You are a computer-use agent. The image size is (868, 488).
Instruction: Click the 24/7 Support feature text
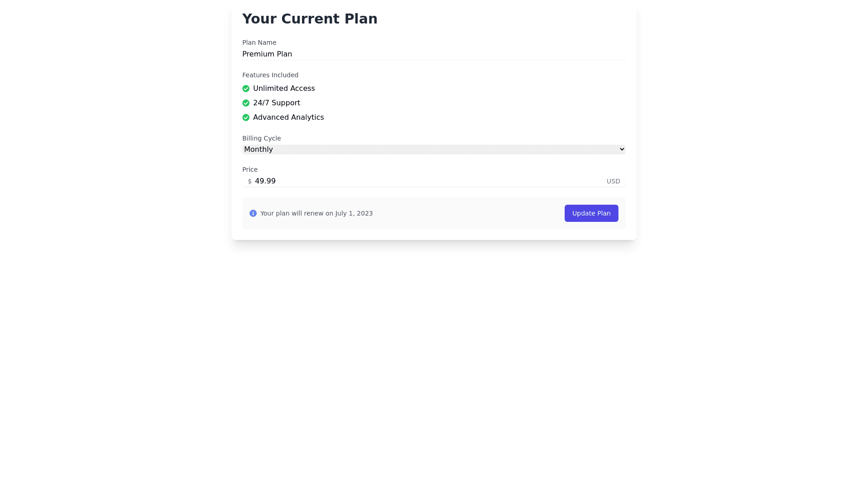[x=277, y=103]
